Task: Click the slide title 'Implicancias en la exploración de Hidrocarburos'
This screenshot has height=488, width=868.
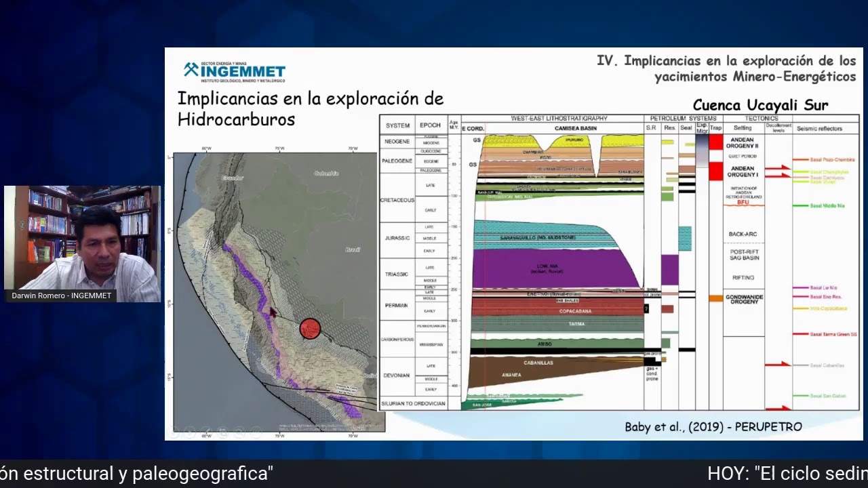Action: point(310,108)
